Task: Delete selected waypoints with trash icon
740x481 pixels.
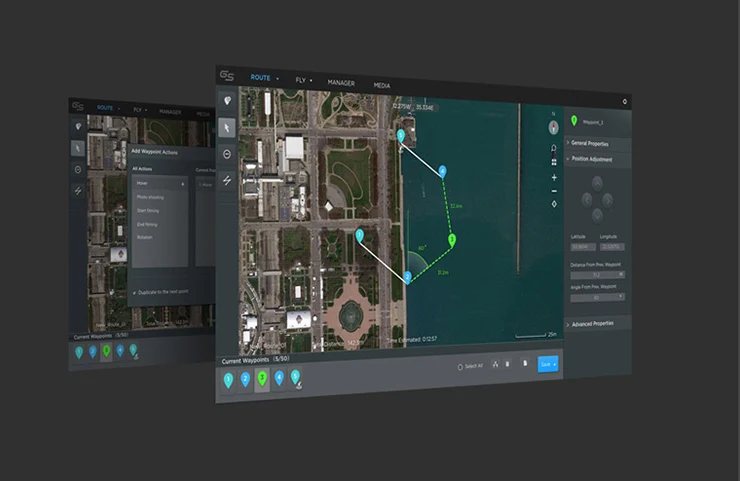Action: (507, 364)
